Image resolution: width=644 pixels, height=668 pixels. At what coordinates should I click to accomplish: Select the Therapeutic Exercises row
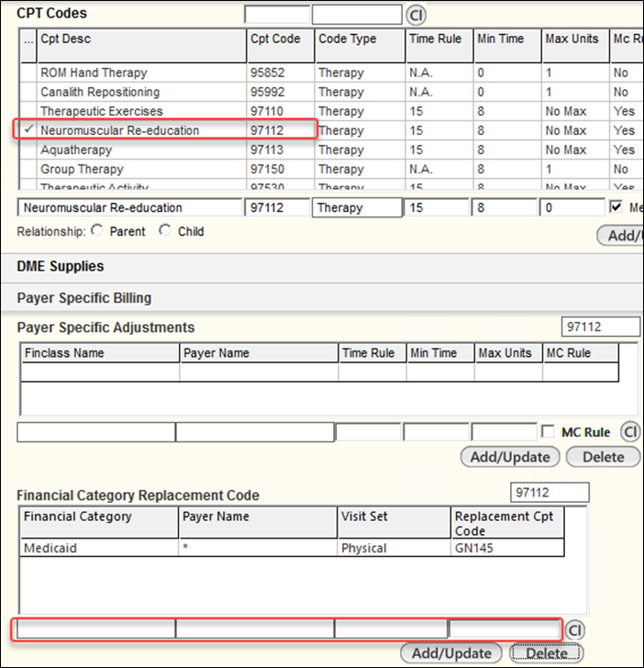[x=330, y=111]
